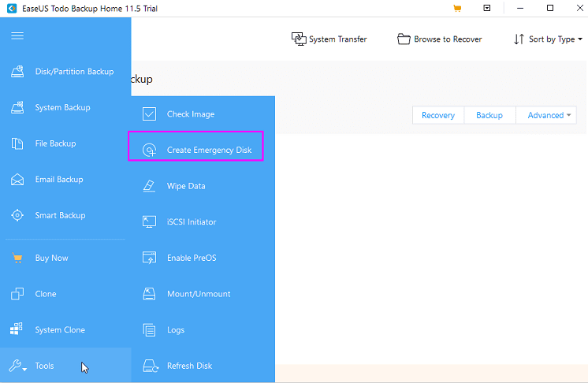Select Email Backup in sidebar
Viewport: 588px width, 383px height.
[x=59, y=180]
